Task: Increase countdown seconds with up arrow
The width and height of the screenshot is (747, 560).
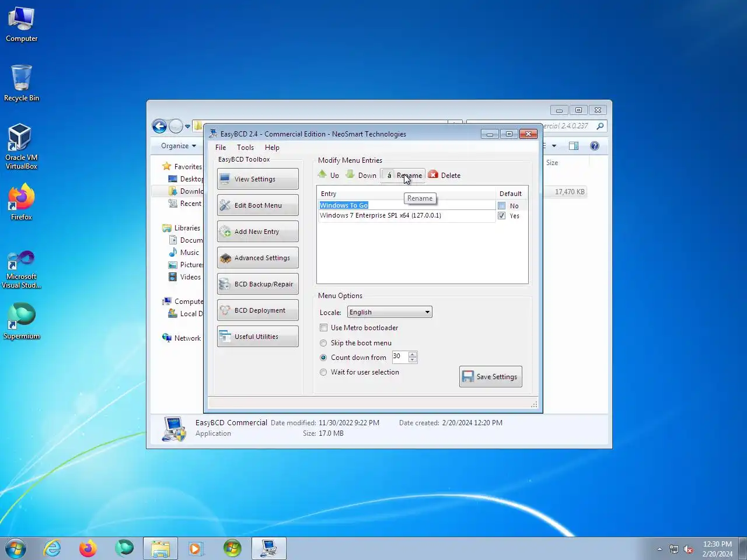Action: [413, 354]
